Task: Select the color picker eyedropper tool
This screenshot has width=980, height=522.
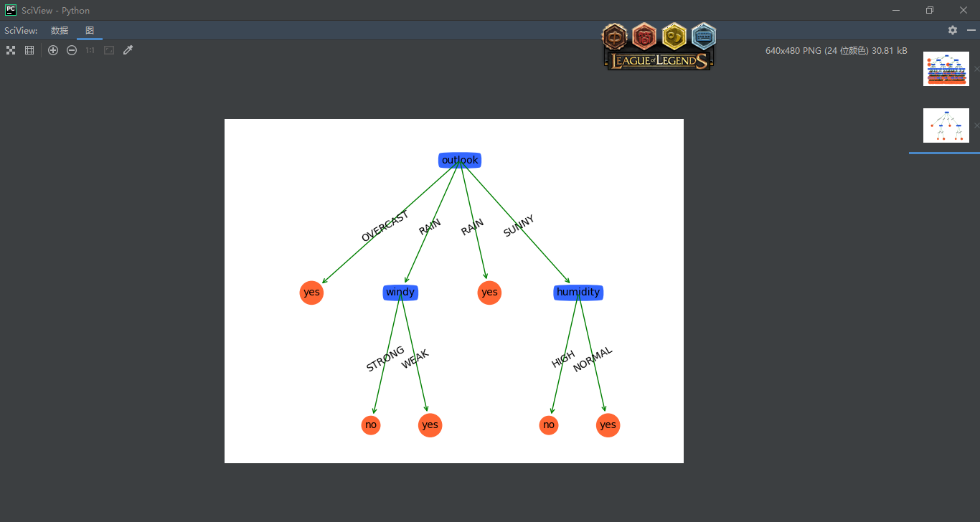Action: 128,50
